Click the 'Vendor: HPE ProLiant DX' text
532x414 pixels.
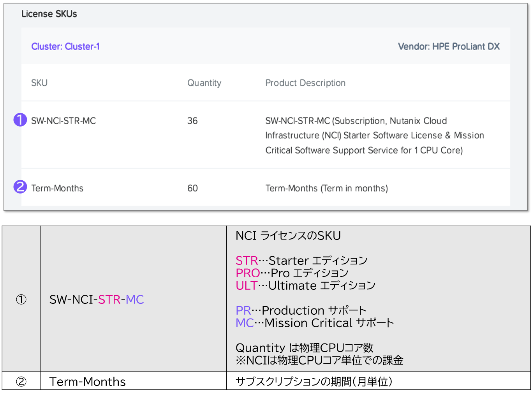[449, 47]
